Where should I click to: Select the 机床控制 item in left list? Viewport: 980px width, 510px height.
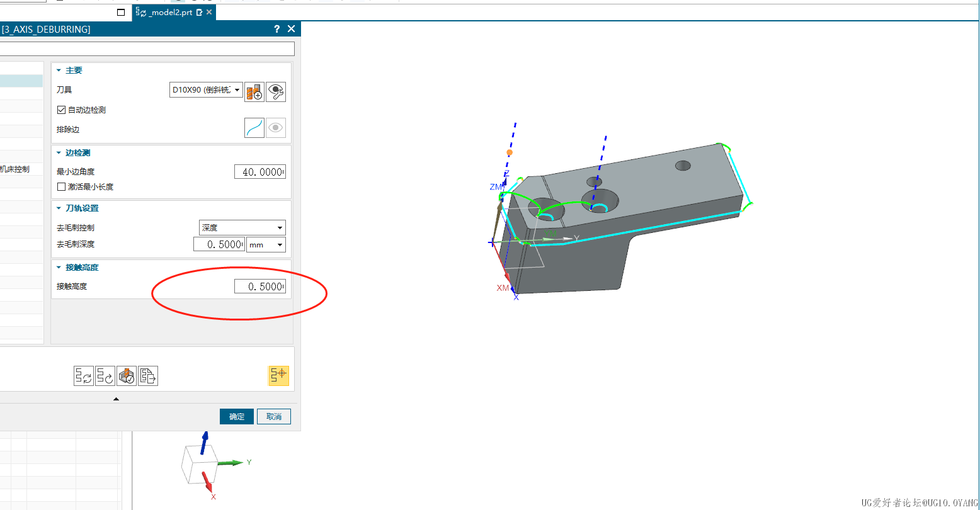point(14,169)
